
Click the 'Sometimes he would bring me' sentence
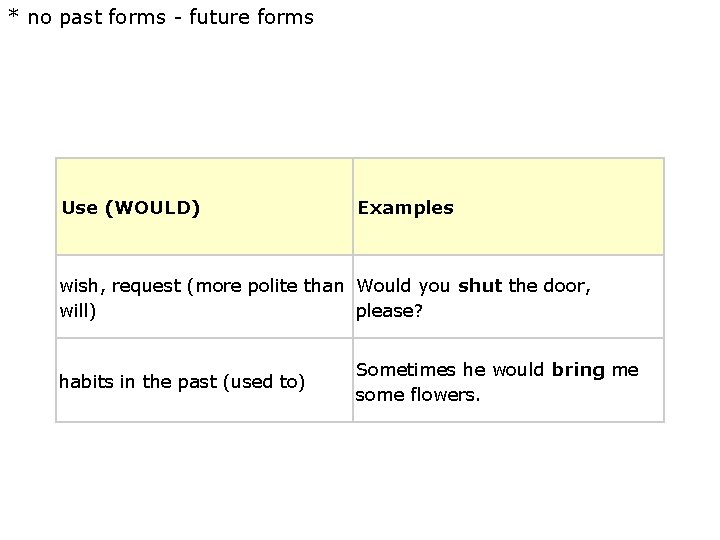(497, 370)
